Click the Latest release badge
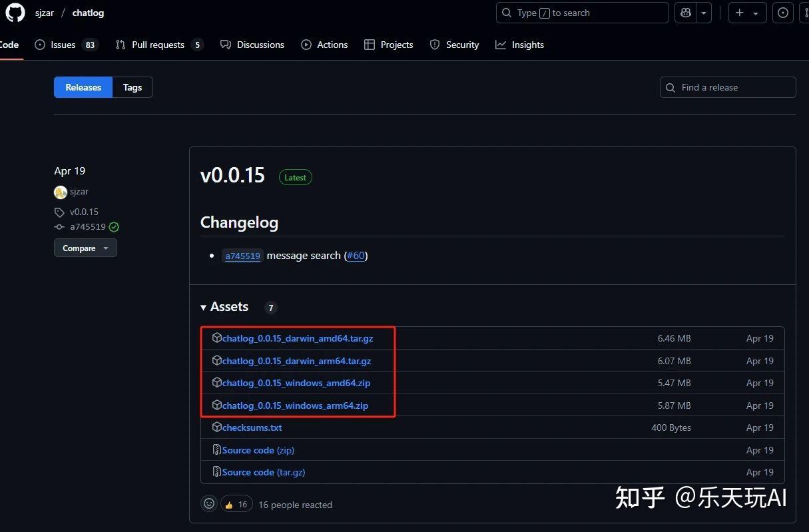Screen dimensions: 809x532 (x=295, y=177)
